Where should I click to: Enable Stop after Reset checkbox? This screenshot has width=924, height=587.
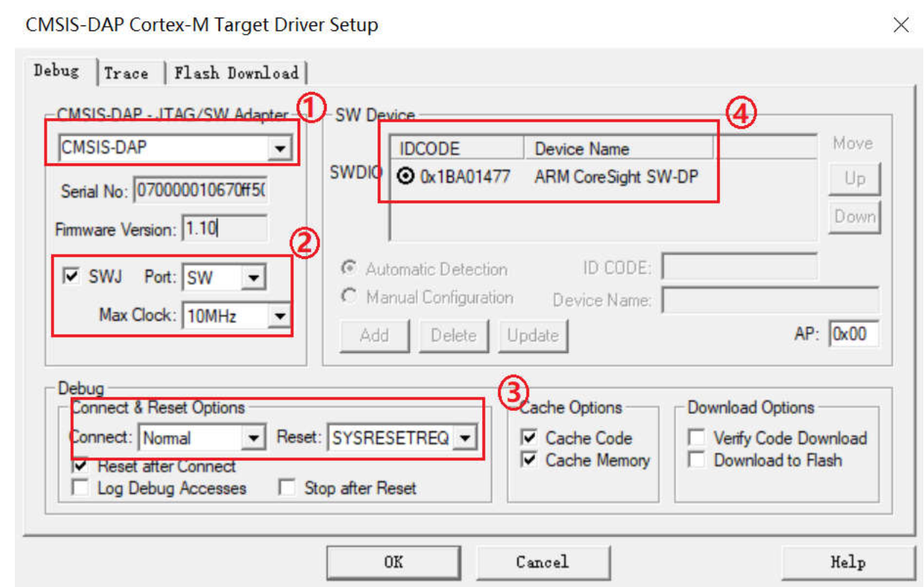286,488
